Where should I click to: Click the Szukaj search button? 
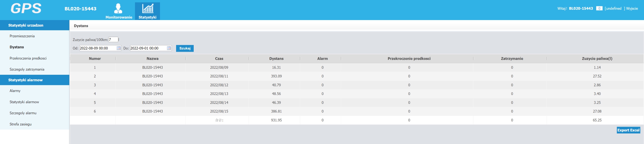pos(185,48)
